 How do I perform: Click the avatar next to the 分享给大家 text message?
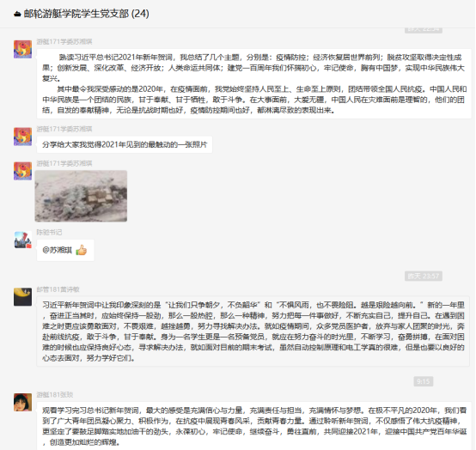pos(22,137)
